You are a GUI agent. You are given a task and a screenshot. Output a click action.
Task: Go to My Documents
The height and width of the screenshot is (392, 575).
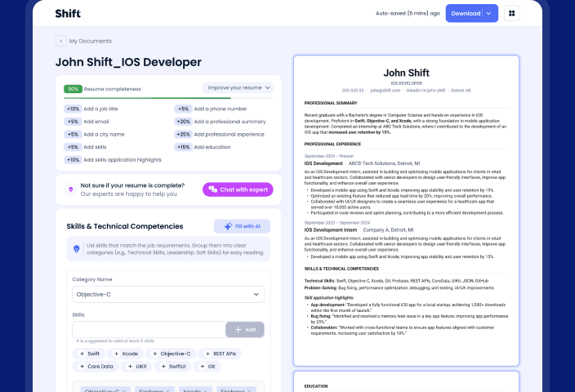[x=91, y=41]
